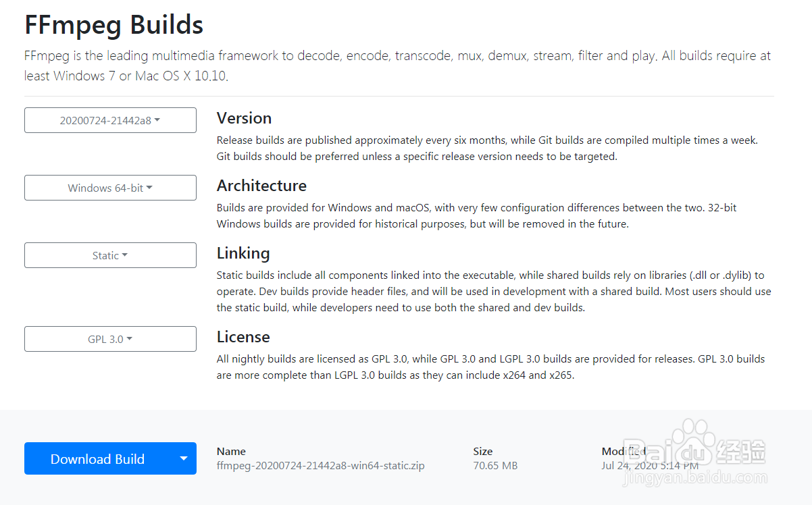Expand the GPL 3.0 license dropdown
This screenshot has height=505, width=812.
pos(110,340)
